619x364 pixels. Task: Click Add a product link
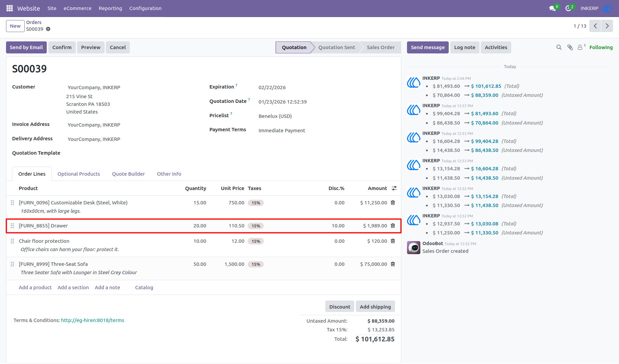[35, 288]
